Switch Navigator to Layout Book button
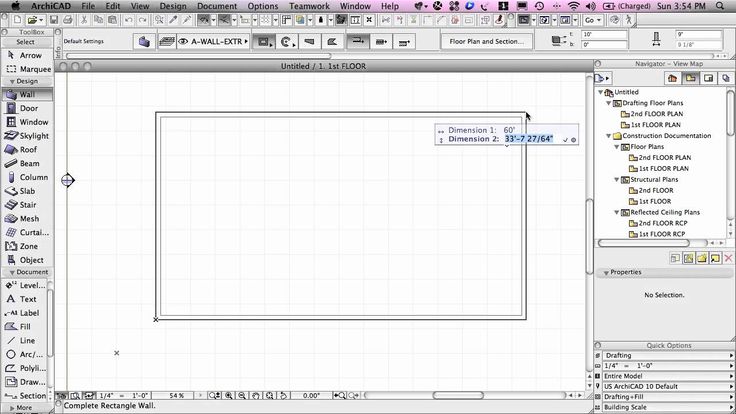Viewport: 736px width, 414px height. (708, 78)
